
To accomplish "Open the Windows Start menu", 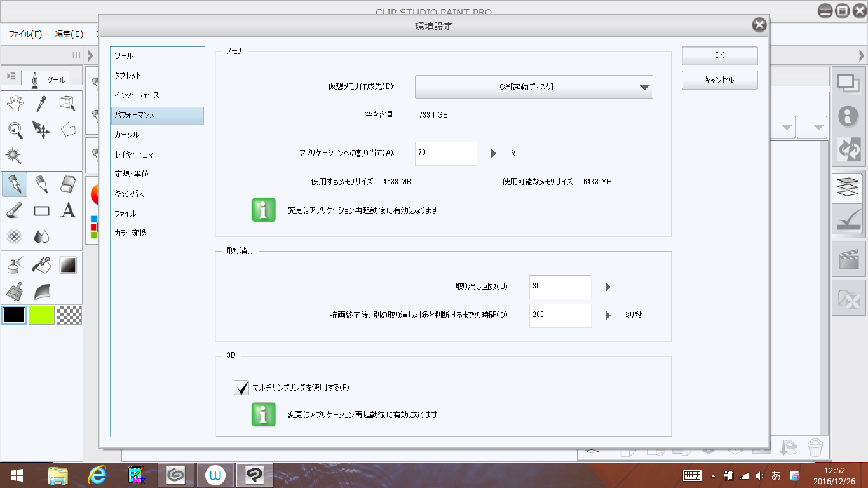I will pos(17,475).
